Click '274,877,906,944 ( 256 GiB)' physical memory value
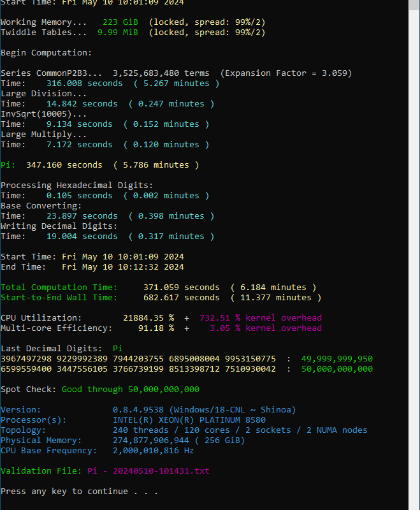 click(x=179, y=441)
